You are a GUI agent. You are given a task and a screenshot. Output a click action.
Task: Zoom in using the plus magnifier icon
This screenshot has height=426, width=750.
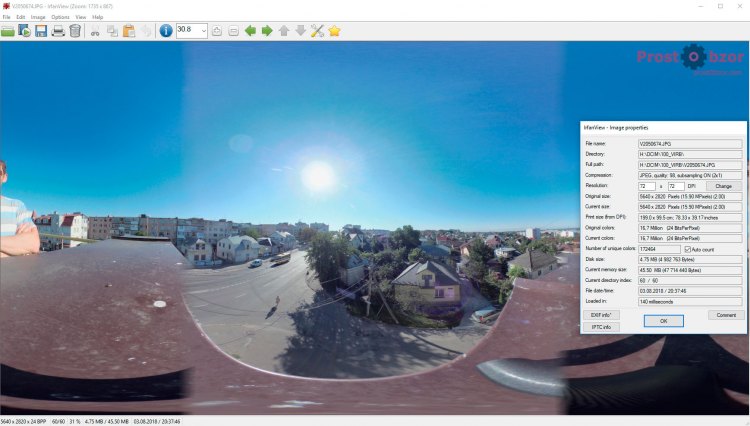coord(217,31)
